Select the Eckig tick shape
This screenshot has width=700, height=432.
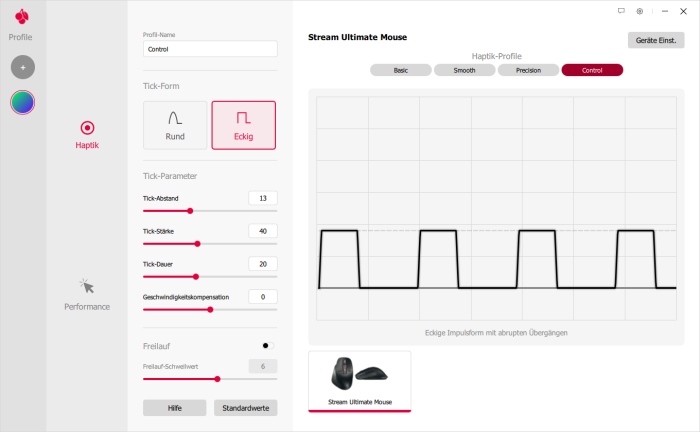243,125
